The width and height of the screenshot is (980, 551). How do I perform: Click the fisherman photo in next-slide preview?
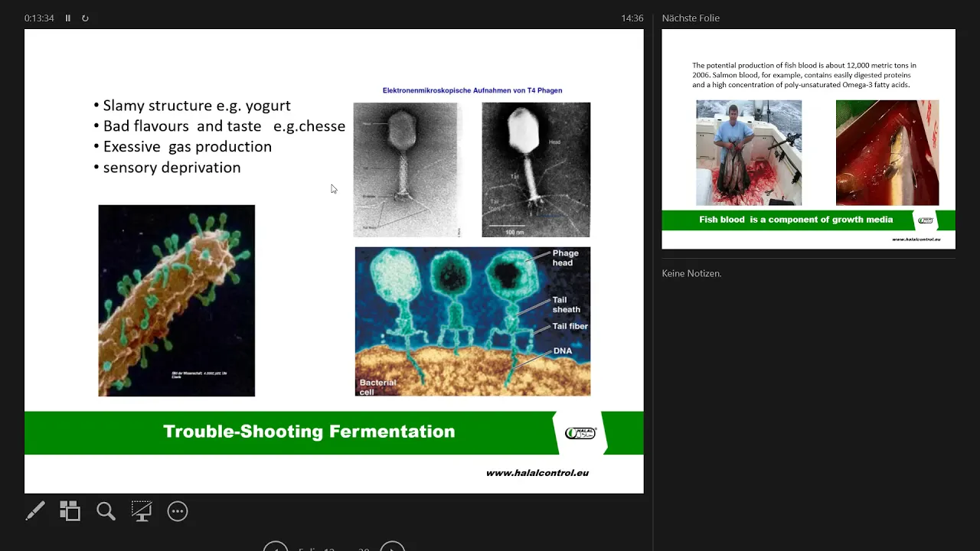(x=749, y=153)
